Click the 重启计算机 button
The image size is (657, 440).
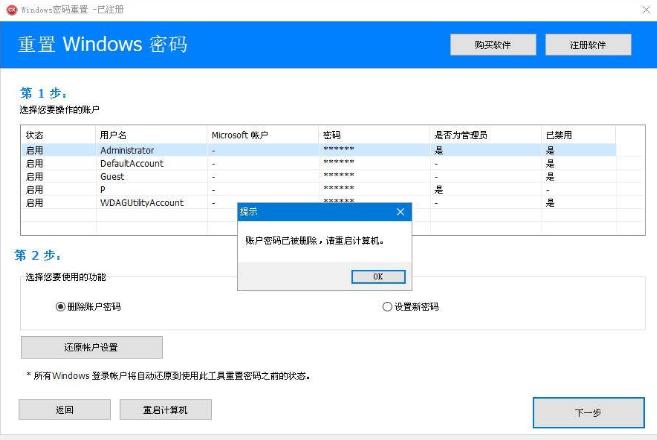(x=166, y=410)
